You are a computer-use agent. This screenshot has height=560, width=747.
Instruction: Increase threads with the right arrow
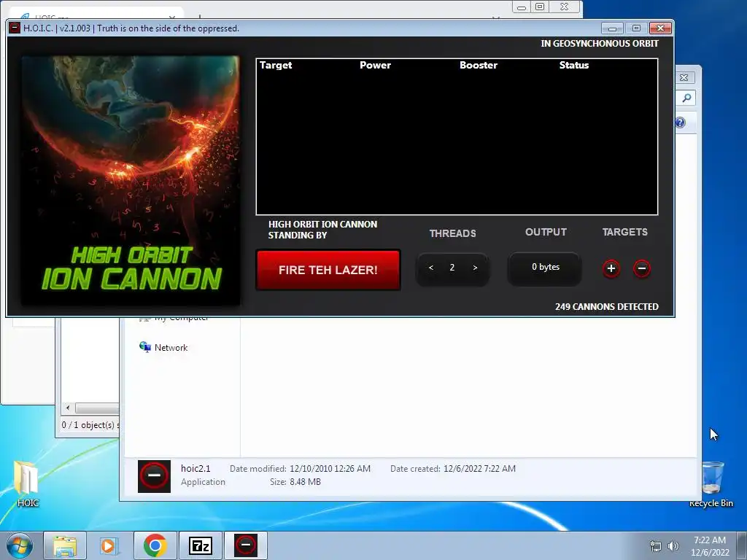tap(475, 268)
